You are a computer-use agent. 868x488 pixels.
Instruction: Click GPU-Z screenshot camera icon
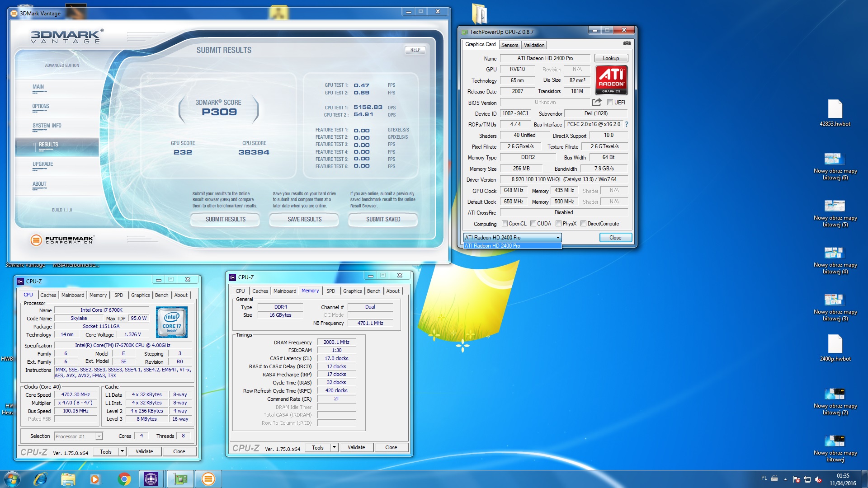pyautogui.click(x=627, y=43)
